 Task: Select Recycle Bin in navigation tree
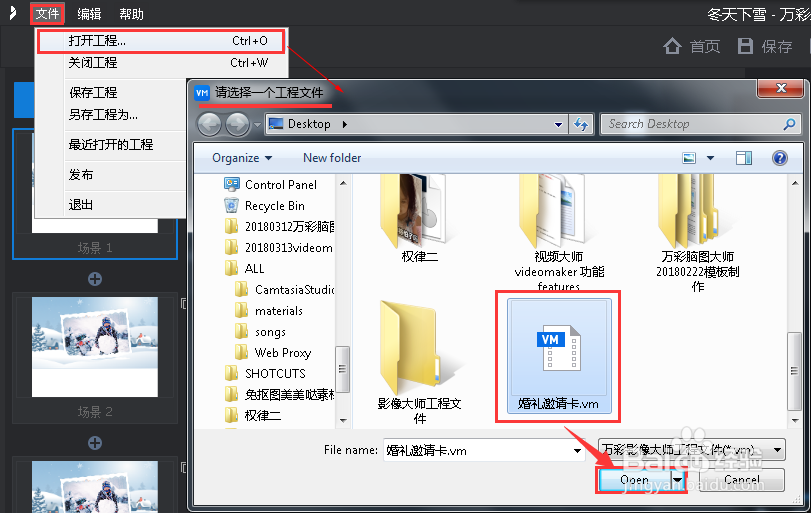pos(264,206)
